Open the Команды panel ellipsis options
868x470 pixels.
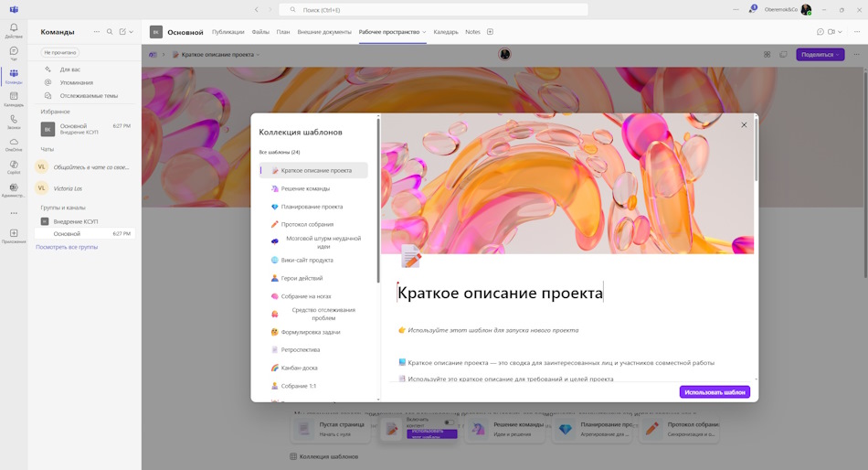click(x=97, y=32)
